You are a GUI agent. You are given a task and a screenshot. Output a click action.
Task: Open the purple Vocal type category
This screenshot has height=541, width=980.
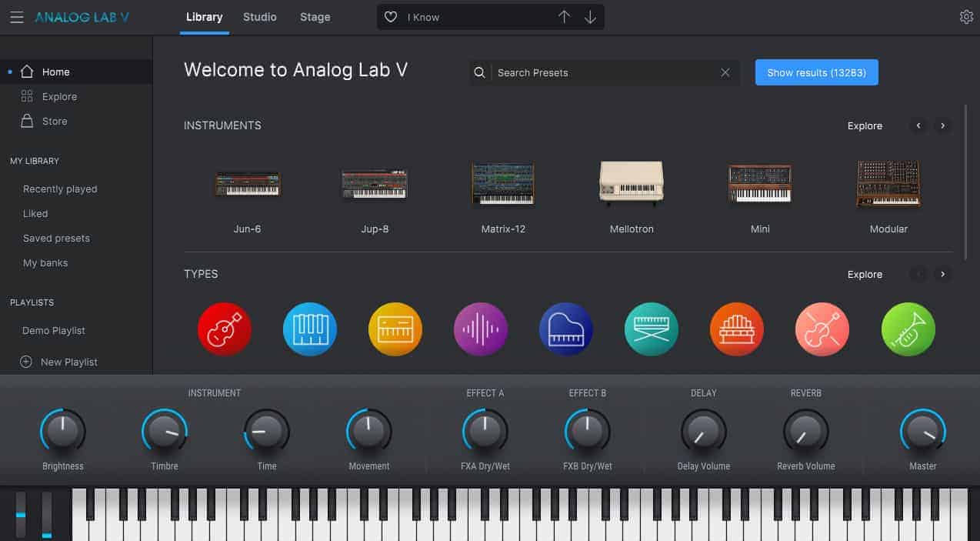point(480,329)
